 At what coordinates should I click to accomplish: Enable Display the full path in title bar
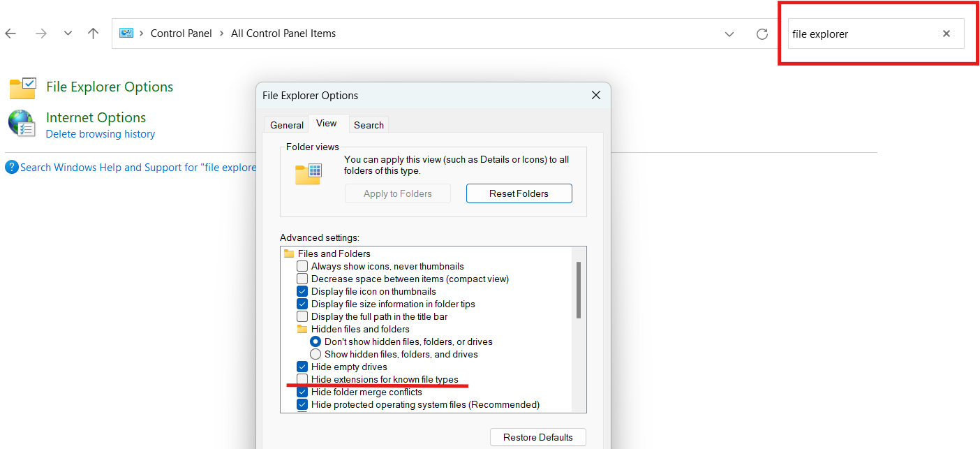(302, 316)
